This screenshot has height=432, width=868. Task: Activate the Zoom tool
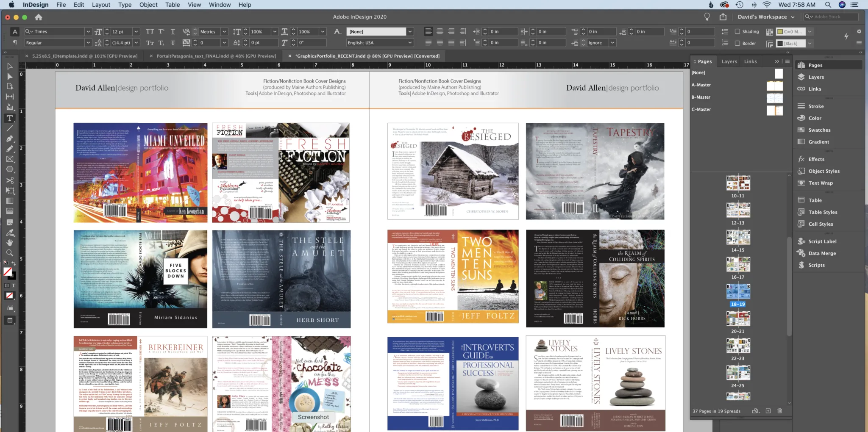tap(9, 253)
